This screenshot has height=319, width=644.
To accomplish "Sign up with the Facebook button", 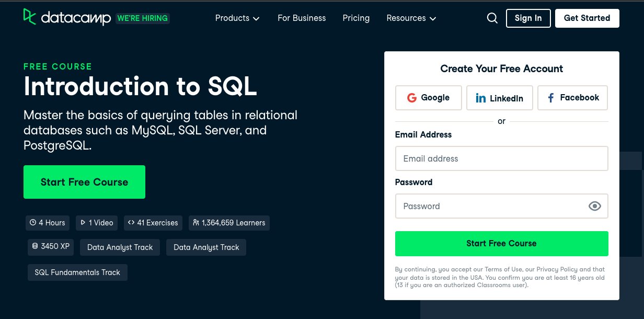I will pos(572,98).
